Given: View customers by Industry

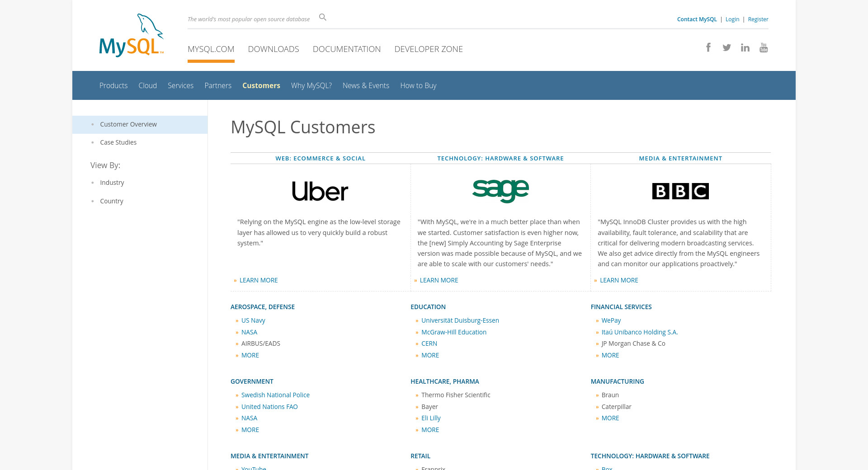Looking at the screenshot, I should 112,183.
